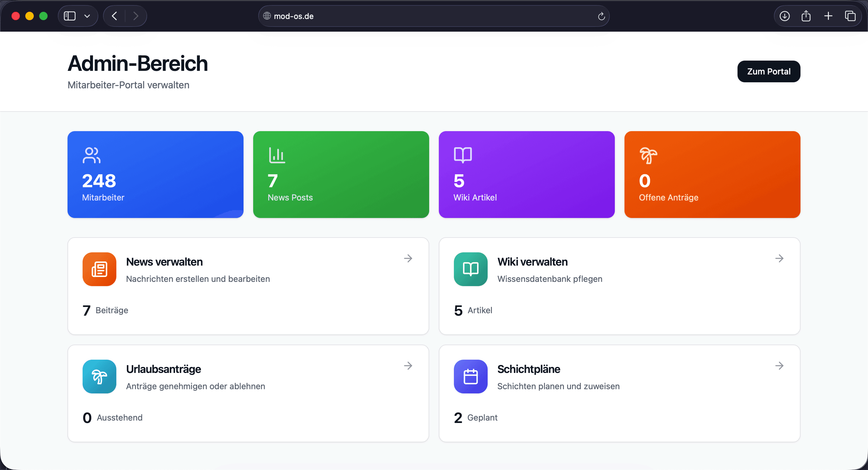The height and width of the screenshot is (470, 868).
Task: Open Urlaubsanträge via its arrow
Action: [x=408, y=366]
